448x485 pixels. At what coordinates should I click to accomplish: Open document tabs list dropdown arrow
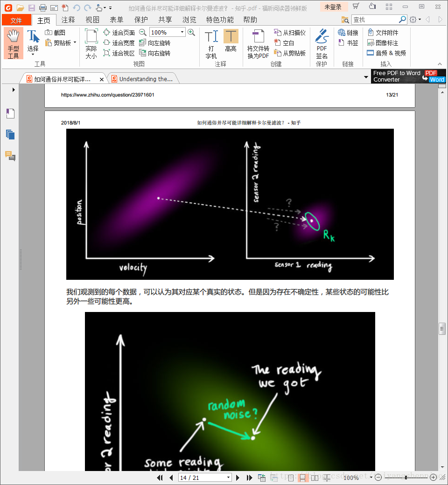click(x=366, y=77)
